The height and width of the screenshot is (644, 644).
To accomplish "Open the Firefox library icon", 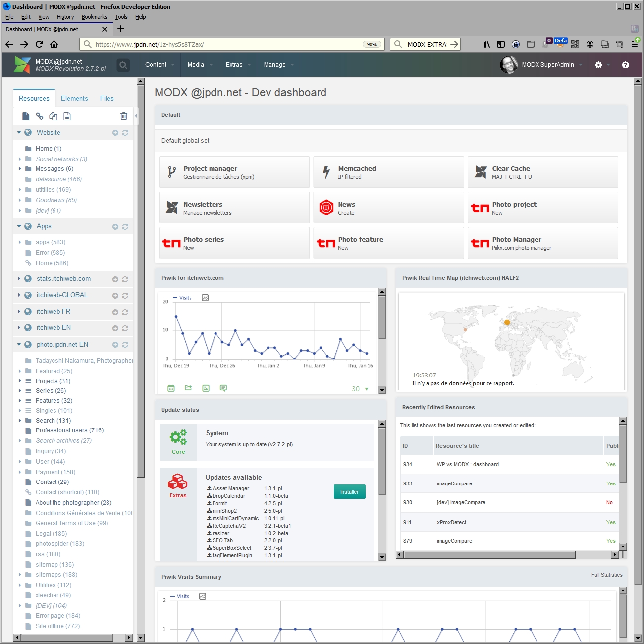I will coord(486,44).
